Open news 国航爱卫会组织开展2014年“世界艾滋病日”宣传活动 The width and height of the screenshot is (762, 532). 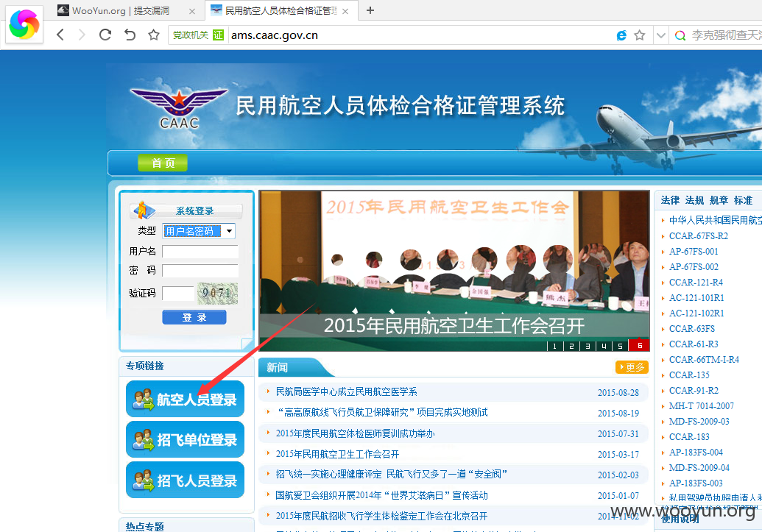381,495
